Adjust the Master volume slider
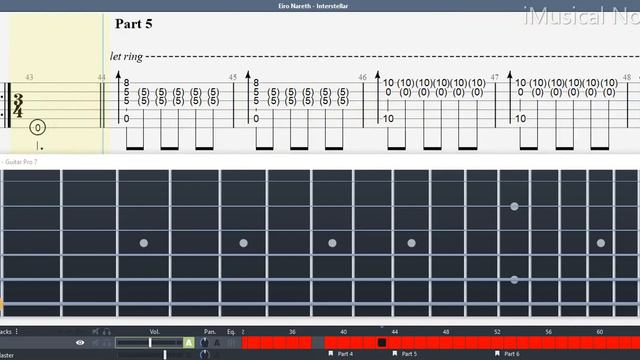The height and width of the screenshot is (360, 640). coord(165,355)
